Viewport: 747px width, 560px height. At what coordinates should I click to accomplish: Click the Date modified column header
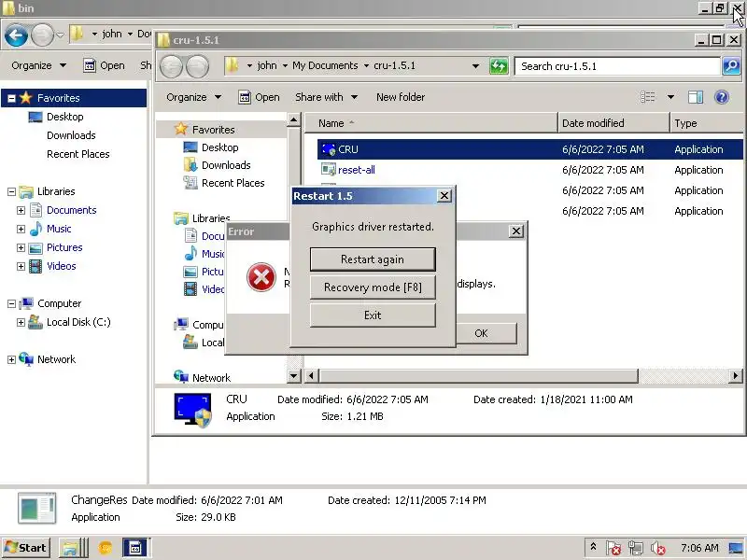(x=613, y=123)
